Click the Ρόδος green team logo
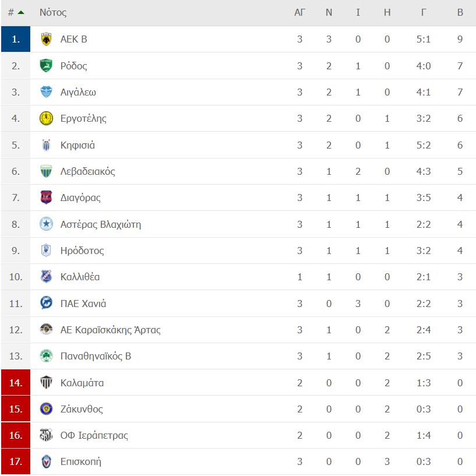This screenshot has height=476, width=476. 46,66
